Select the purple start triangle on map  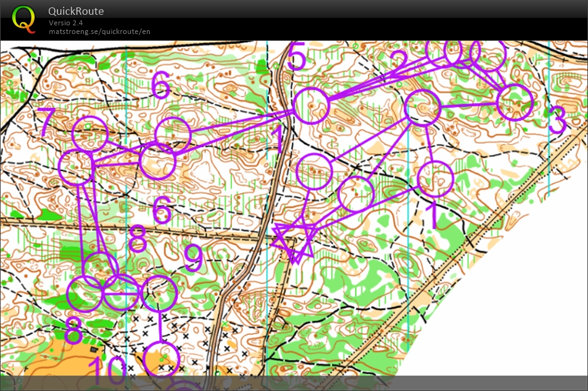[294, 240]
